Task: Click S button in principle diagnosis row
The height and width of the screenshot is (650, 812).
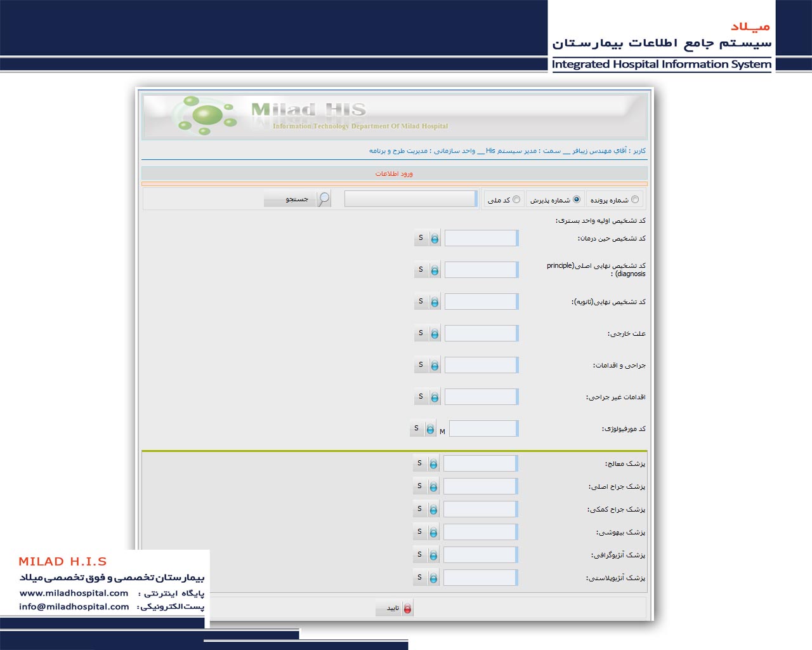Action: tap(421, 270)
